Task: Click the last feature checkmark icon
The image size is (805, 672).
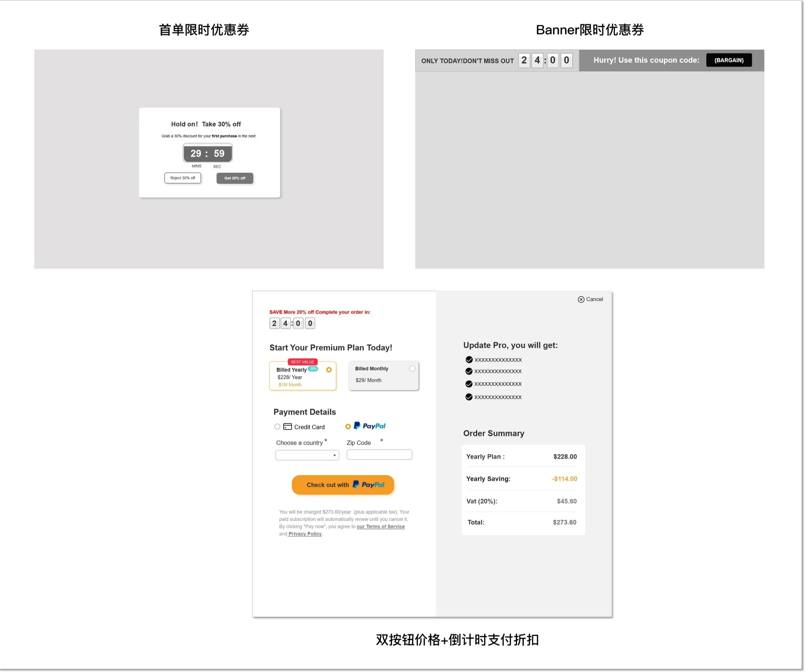Action: pyautogui.click(x=469, y=397)
